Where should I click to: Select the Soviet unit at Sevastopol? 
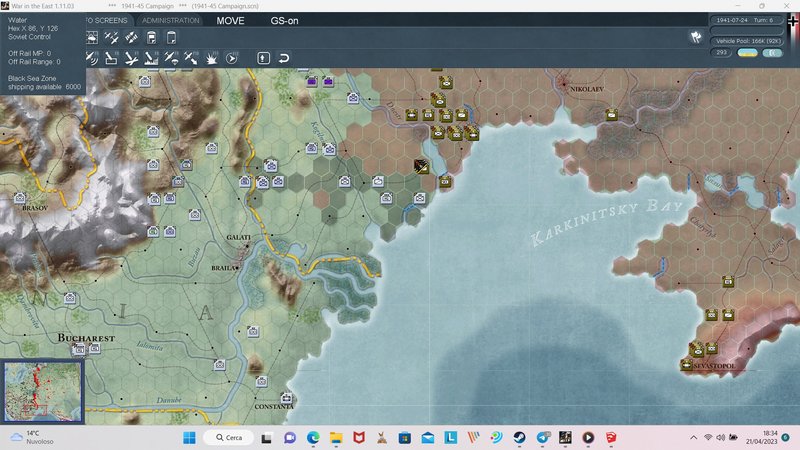687,364
